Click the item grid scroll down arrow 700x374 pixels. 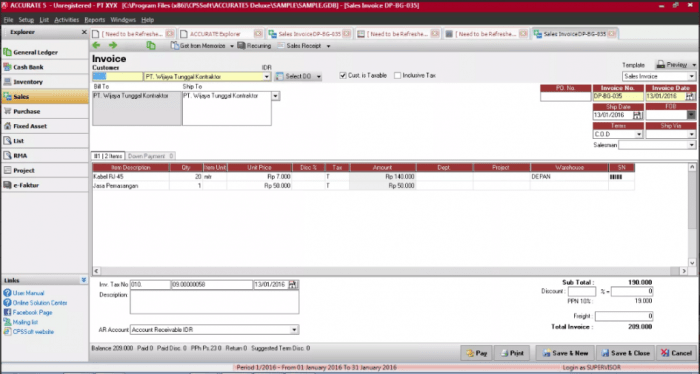(x=692, y=263)
